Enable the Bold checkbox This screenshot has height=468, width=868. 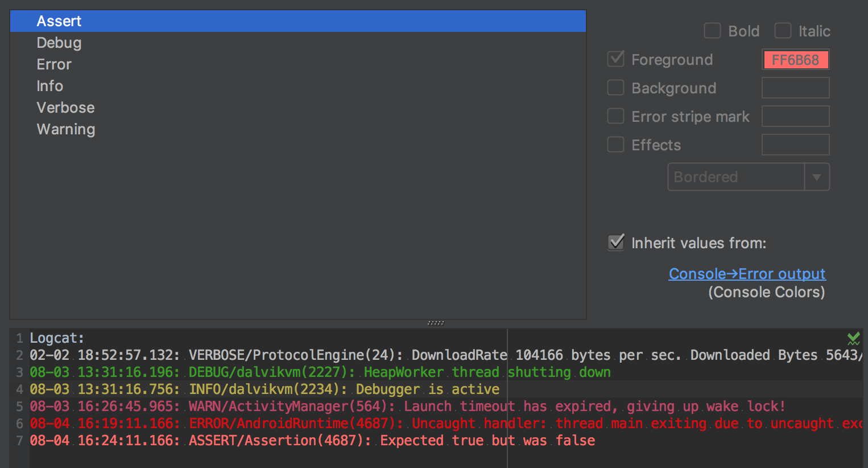(x=712, y=31)
